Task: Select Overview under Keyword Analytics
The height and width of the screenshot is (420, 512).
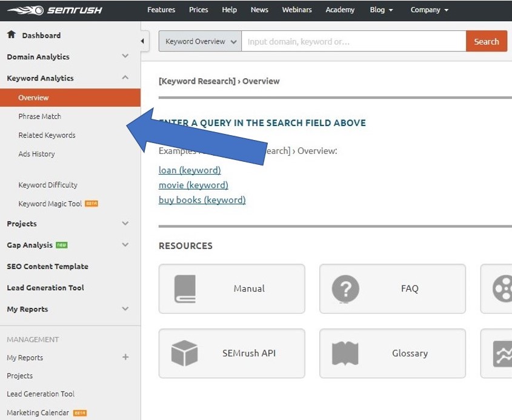Action: 70,98
